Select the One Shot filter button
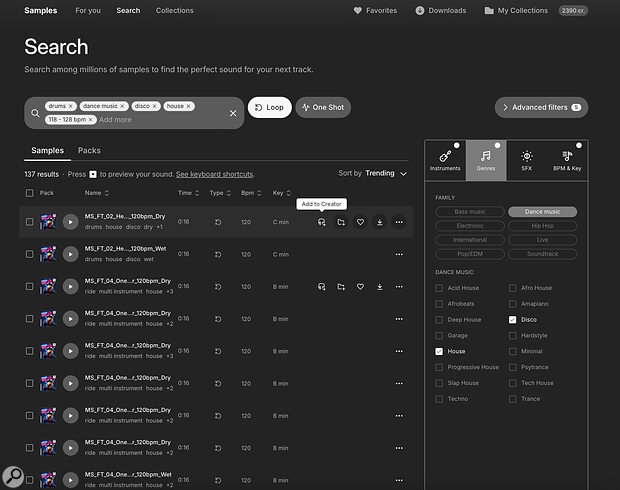The height and width of the screenshot is (490, 620). (x=323, y=107)
